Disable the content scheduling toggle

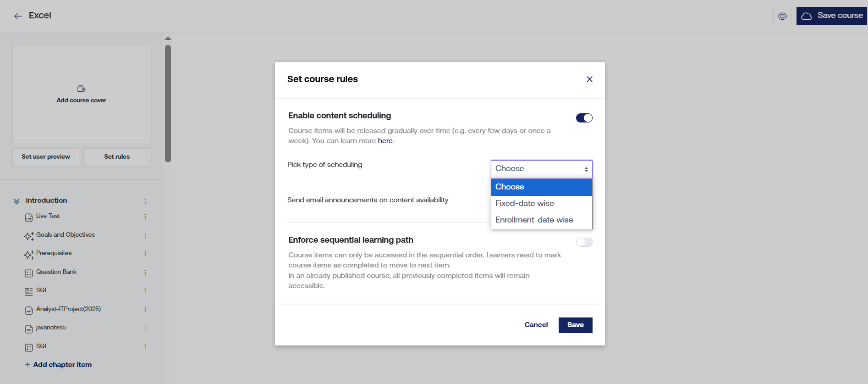(x=584, y=118)
